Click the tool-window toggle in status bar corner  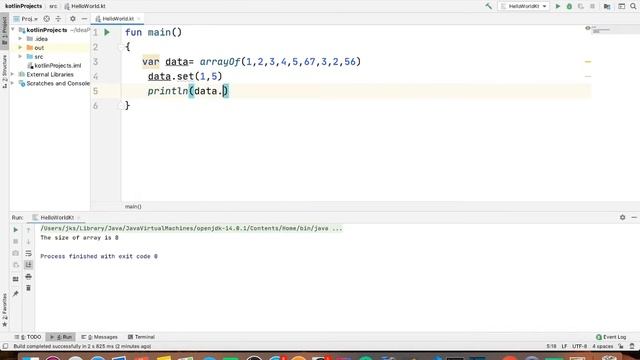point(5,347)
